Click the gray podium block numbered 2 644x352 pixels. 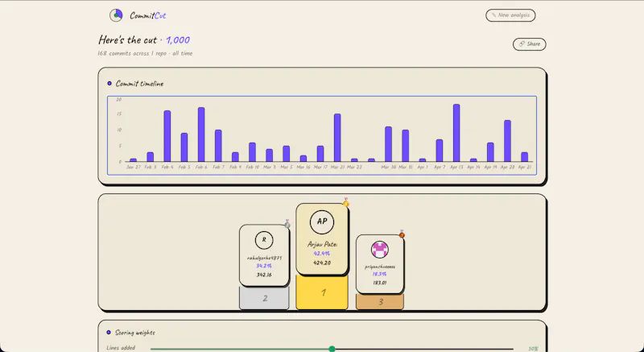(x=265, y=298)
